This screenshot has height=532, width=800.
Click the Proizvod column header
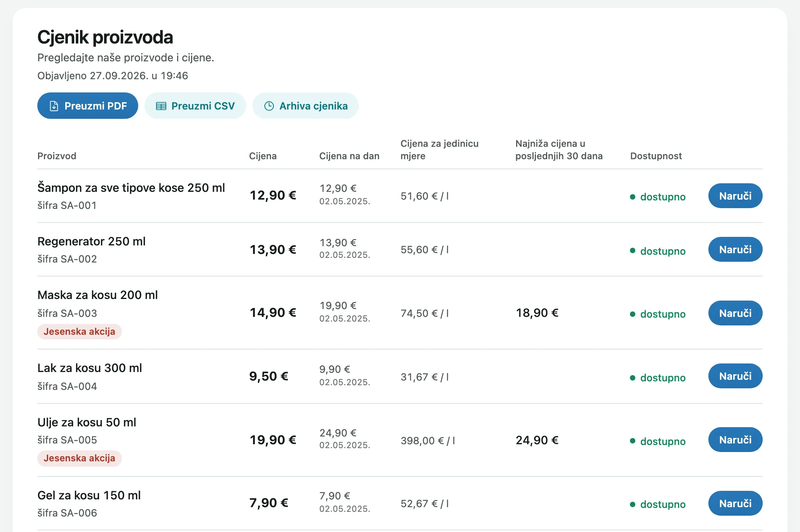click(x=57, y=156)
